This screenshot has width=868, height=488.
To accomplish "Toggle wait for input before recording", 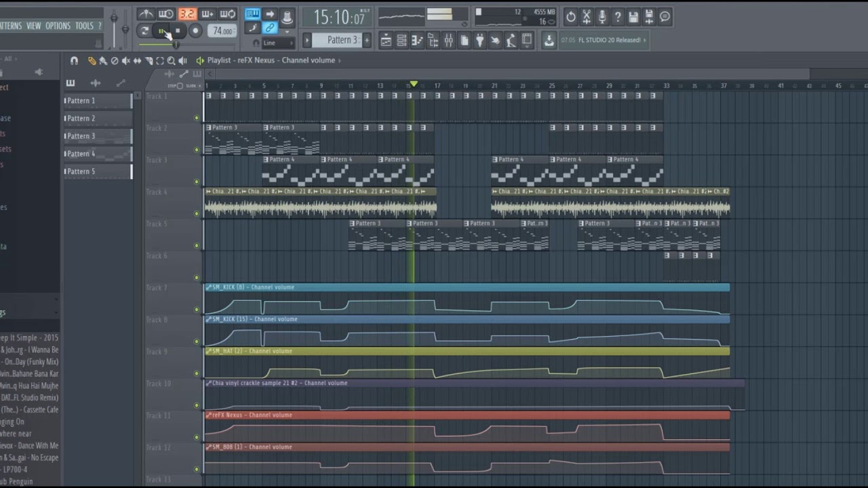I will [166, 14].
